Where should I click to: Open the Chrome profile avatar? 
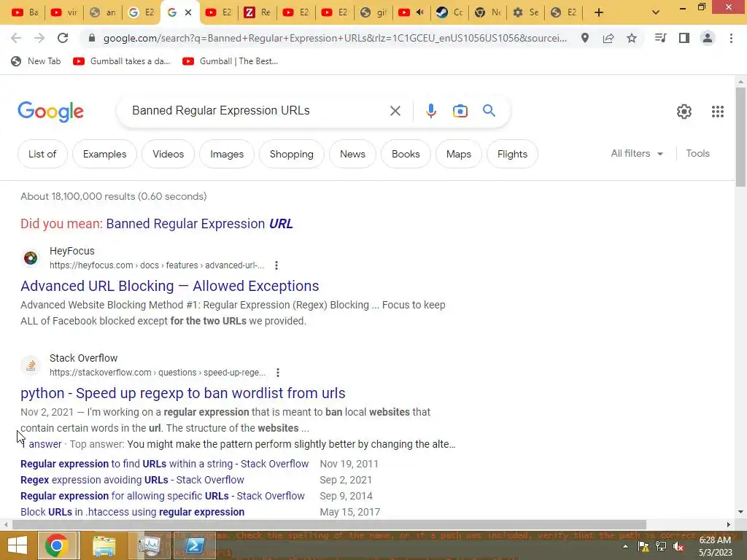click(708, 38)
